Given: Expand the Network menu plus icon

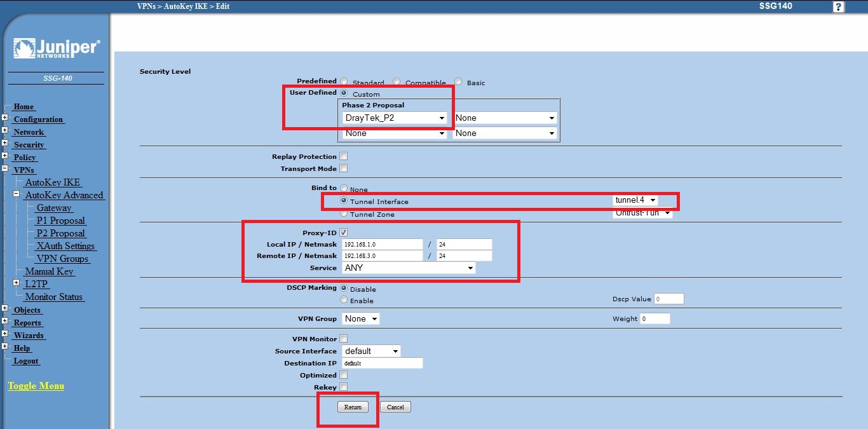Looking at the screenshot, I should click(4, 131).
